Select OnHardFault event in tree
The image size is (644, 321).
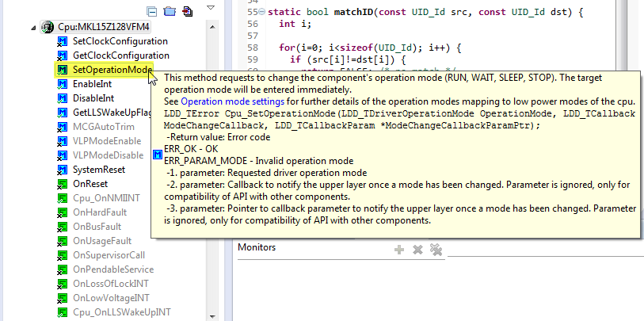(98, 212)
